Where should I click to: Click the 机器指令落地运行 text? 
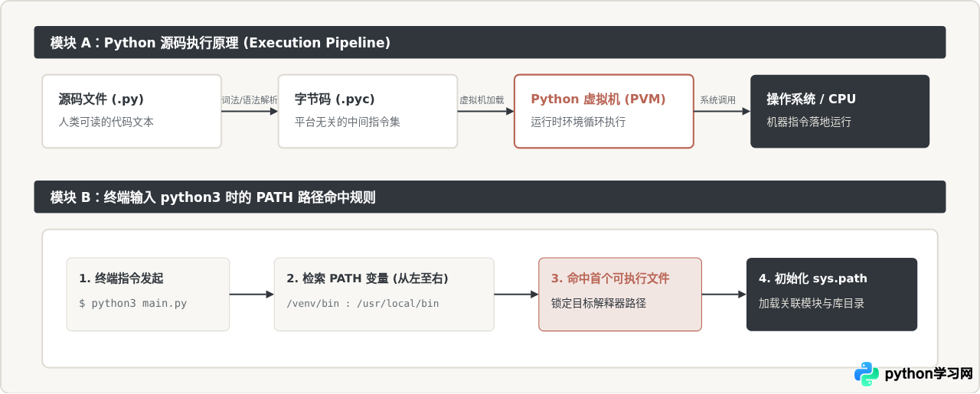[808, 122]
